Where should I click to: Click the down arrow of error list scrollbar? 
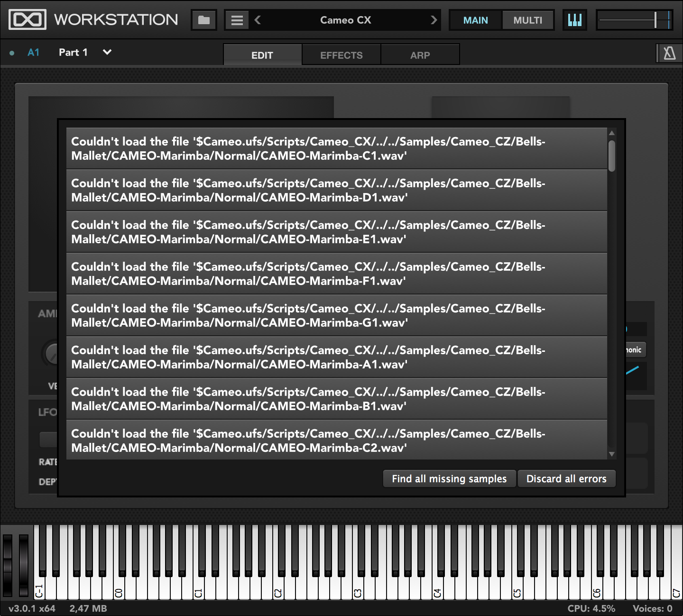coord(612,454)
